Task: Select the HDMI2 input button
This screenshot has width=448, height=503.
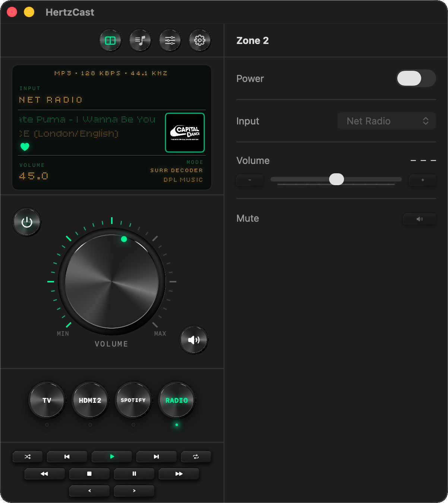Action: coord(90,400)
